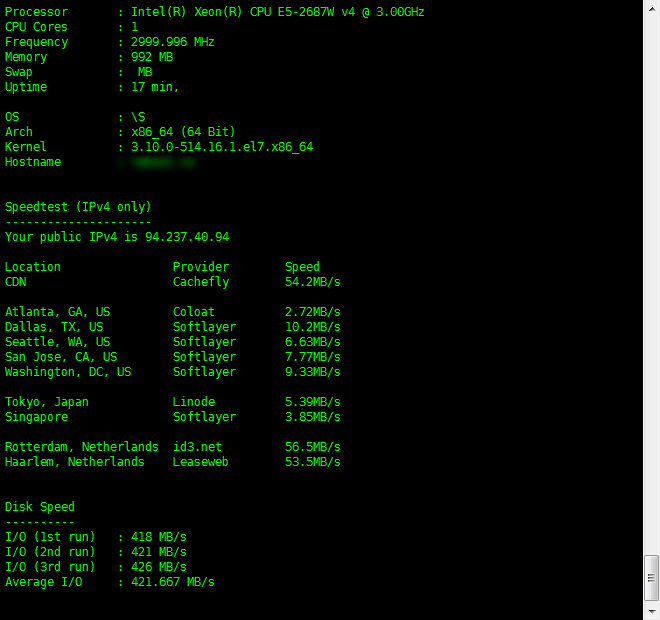Click the blurred Hostname value
Image resolution: width=660 pixels, height=620 pixels.
(163, 162)
